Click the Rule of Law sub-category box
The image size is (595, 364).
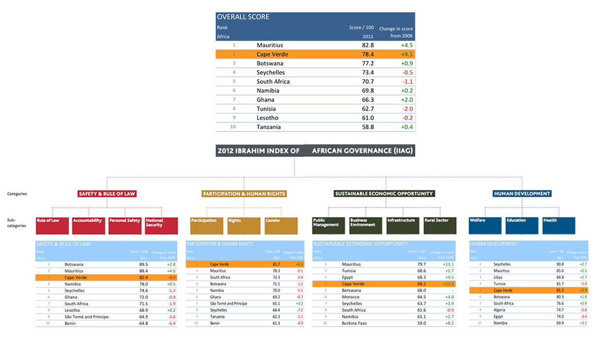pyautogui.click(x=52, y=225)
